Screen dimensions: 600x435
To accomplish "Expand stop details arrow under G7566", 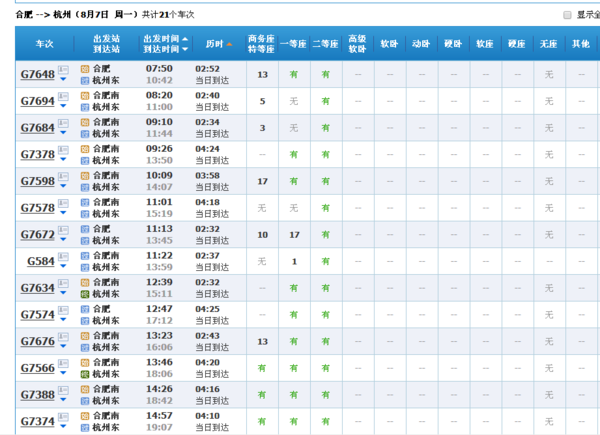I will click(63, 373).
